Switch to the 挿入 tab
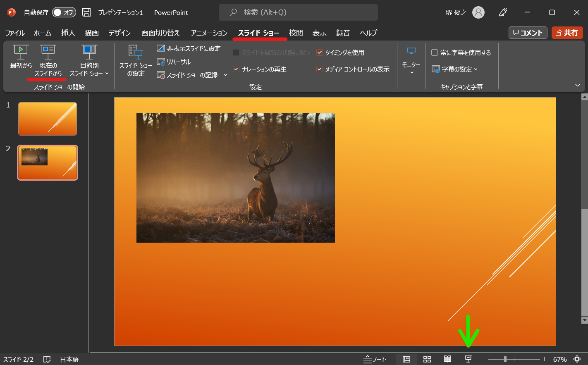 click(68, 33)
